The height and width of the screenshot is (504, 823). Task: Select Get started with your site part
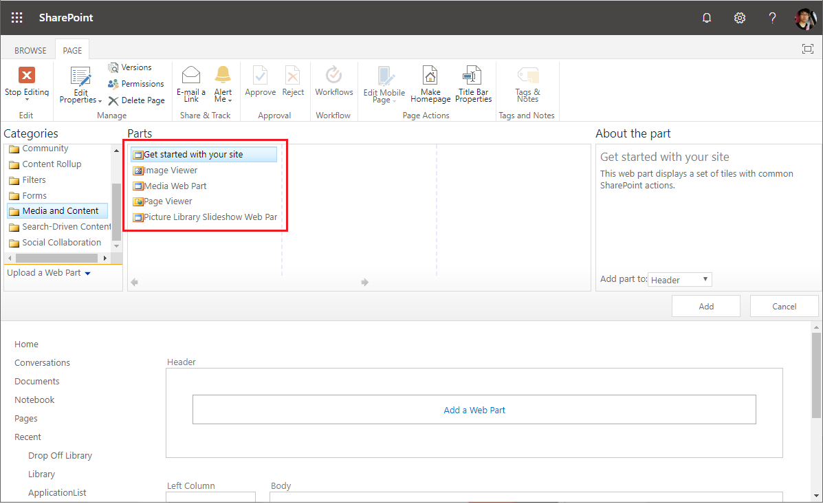[x=204, y=154]
